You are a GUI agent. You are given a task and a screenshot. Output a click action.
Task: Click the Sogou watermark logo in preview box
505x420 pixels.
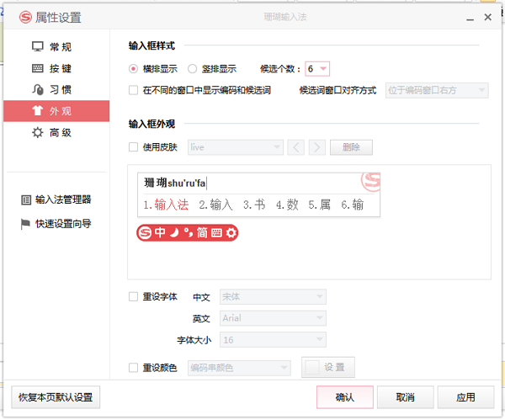click(370, 182)
